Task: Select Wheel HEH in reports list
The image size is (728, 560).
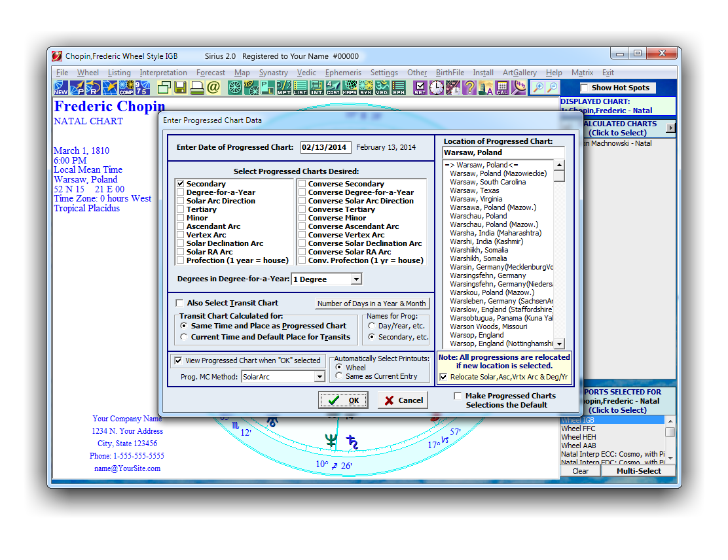Action: tap(579, 436)
